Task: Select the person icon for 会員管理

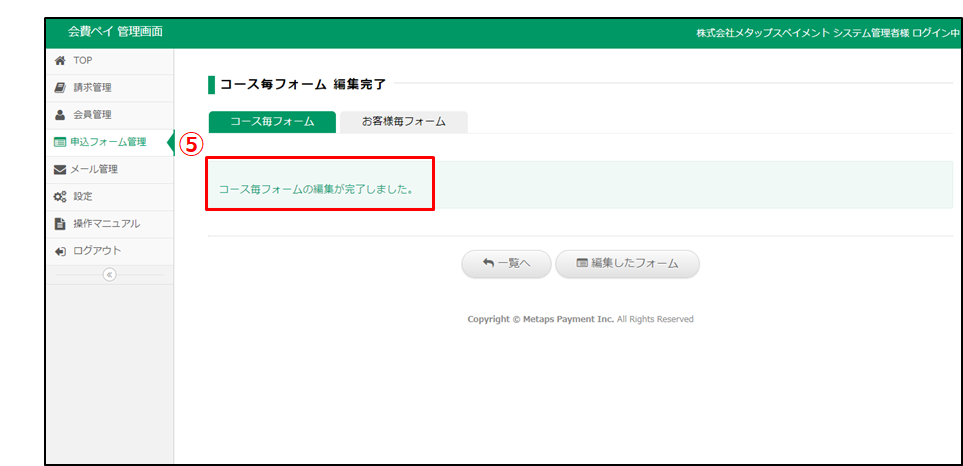Action: (x=60, y=115)
